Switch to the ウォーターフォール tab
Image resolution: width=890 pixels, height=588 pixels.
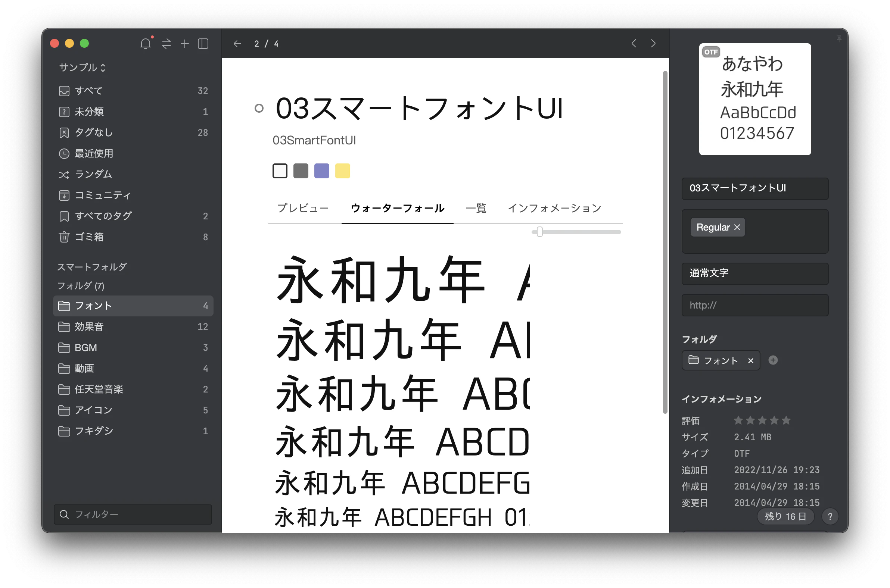click(x=396, y=208)
